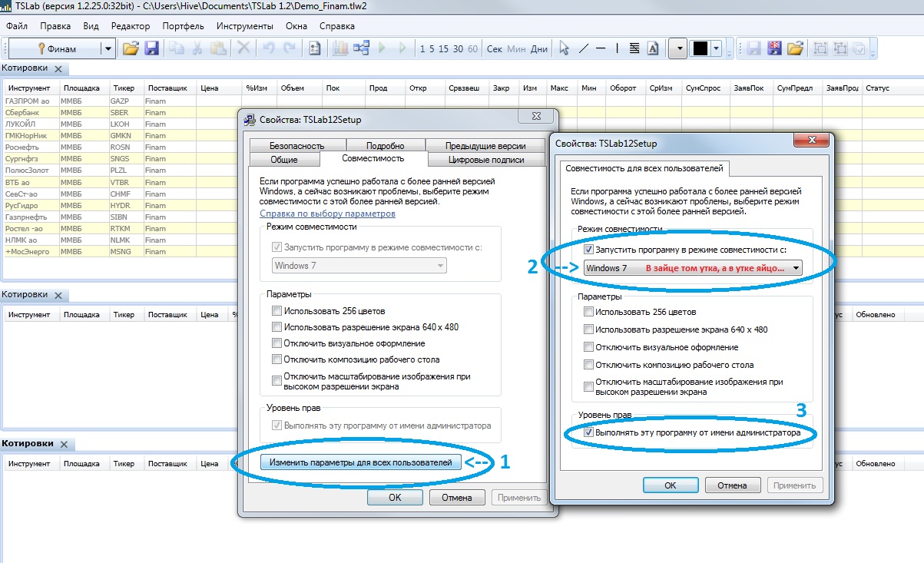
Task: Uncheck 'Выполнять эту программу от имени администратора' in right dialog
Action: click(589, 433)
